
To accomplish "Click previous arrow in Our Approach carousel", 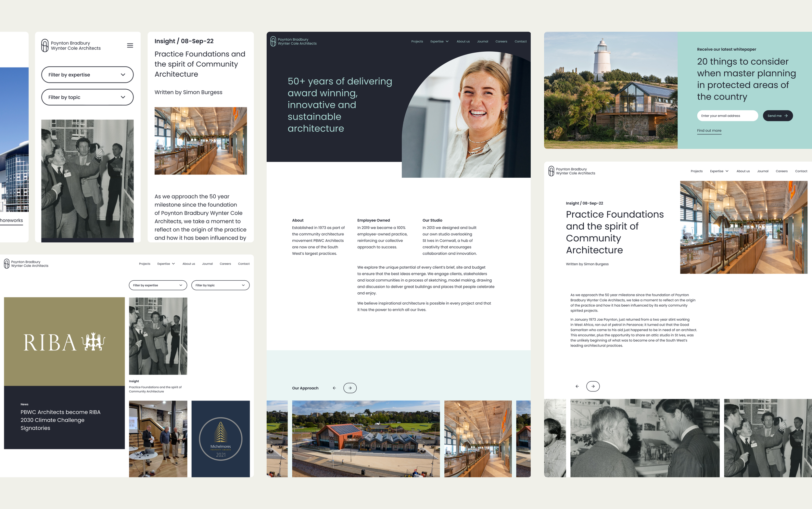I will click(x=334, y=388).
